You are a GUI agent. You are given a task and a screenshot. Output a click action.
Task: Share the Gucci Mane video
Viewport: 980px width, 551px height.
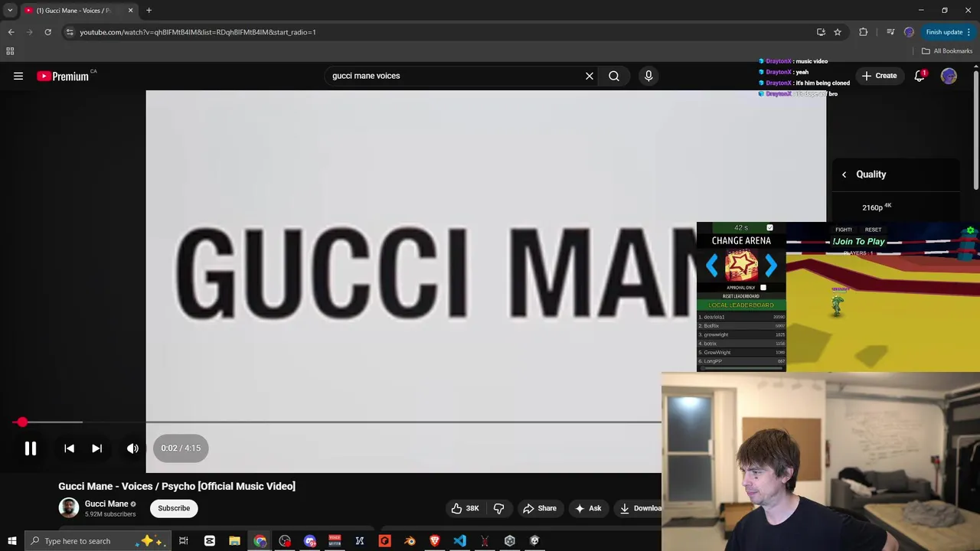[x=540, y=508]
